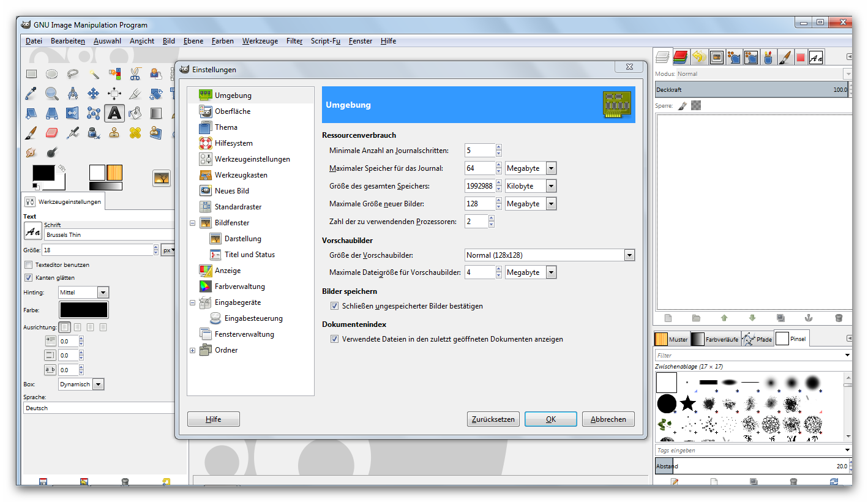This screenshot has width=868, height=502.
Task: Click the black foreground color swatch
Action: coord(43,173)
